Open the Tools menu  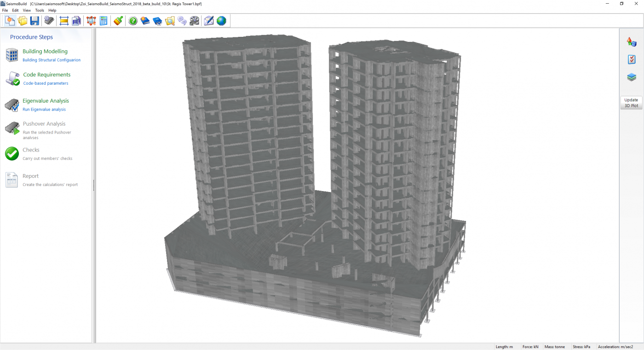40,10
